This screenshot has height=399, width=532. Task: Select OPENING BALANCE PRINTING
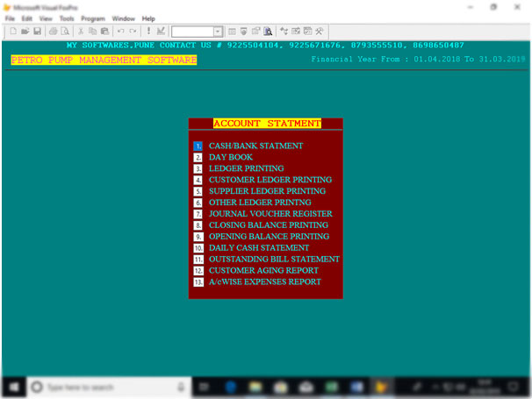pyautogui.click(x=269, y=236)
